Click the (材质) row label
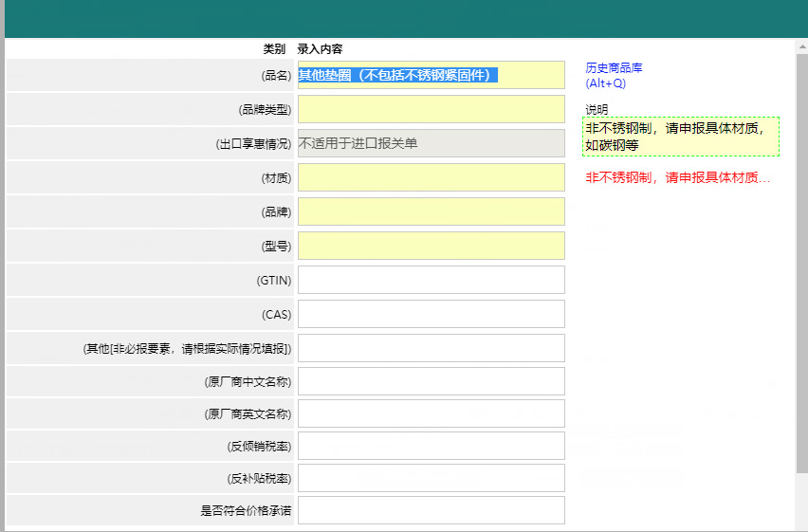This screenshot has height=532, width=808. [276, 178]
